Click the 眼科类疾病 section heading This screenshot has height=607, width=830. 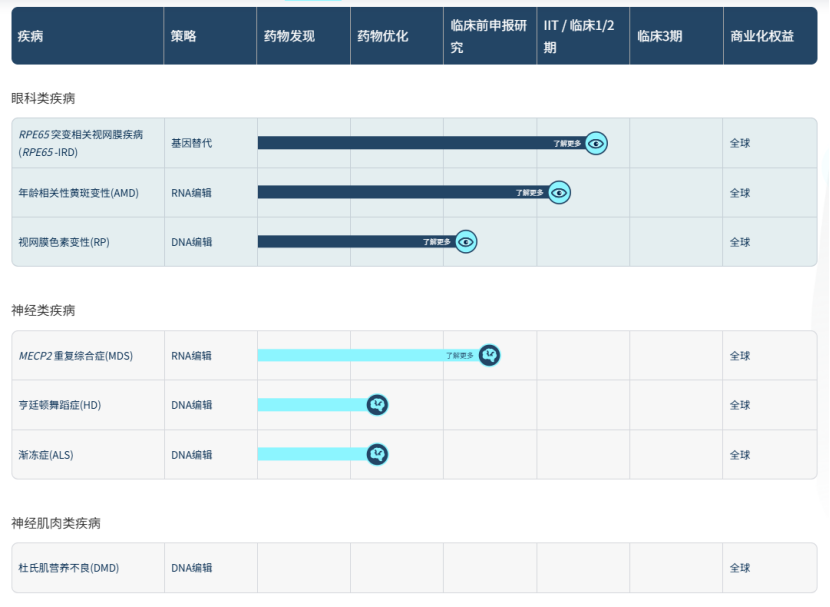(x=43, y=98)
